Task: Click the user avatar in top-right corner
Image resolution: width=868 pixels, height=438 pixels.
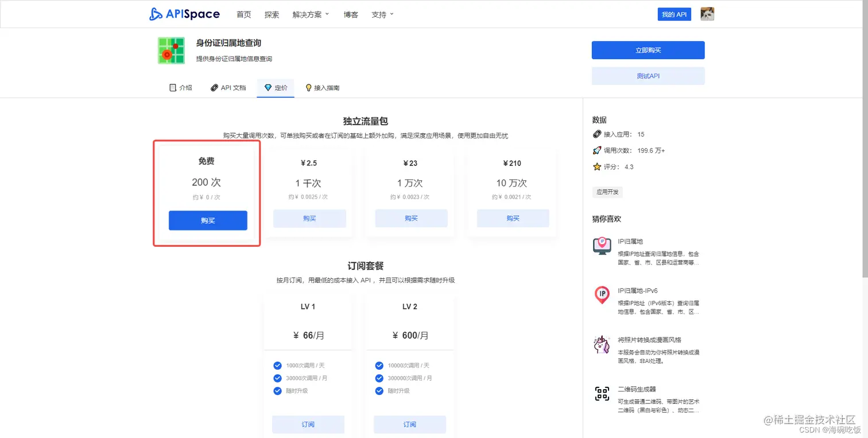Action: 707,14
